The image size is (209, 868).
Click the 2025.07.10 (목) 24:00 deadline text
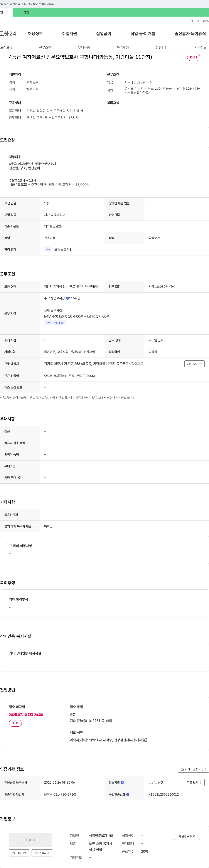(x=26, y=715)
